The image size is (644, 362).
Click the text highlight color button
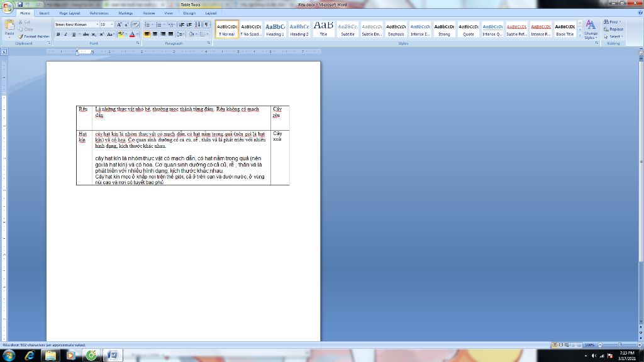pos(121,35)
